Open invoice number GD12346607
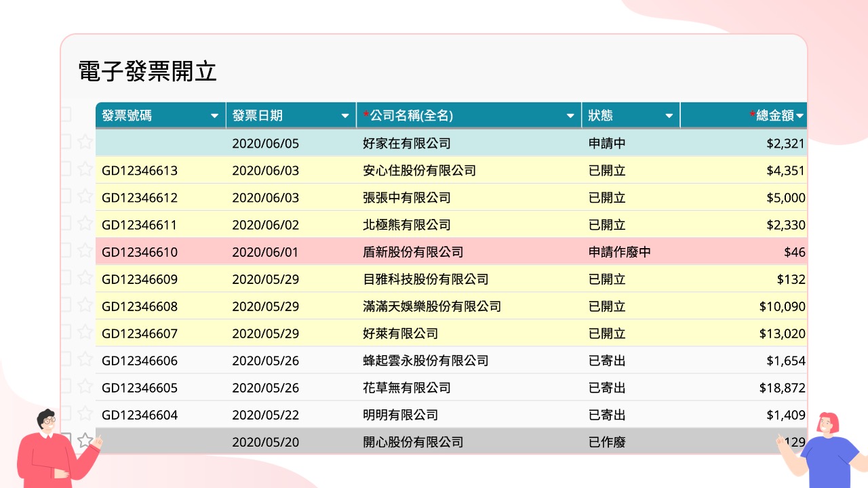Screen dimensions: 868x488 [140, 333]
